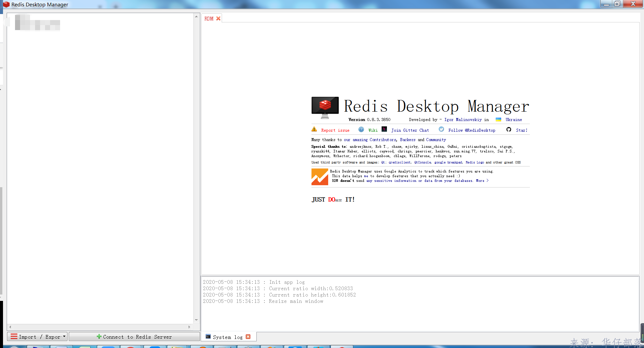This screenshot has width=644, height=348.
Task: Click the Gitter chat icon
Action: tap(384, 129)
